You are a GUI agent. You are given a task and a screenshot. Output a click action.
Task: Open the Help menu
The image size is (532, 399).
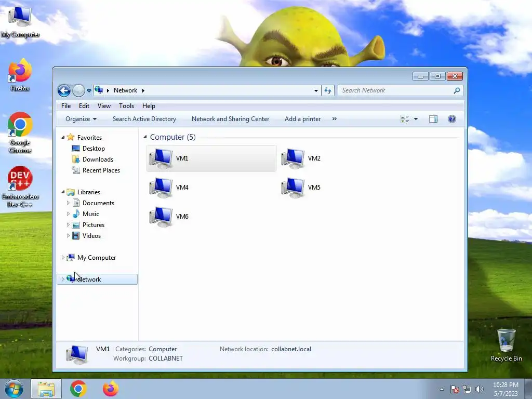click(x=149, y=106)
